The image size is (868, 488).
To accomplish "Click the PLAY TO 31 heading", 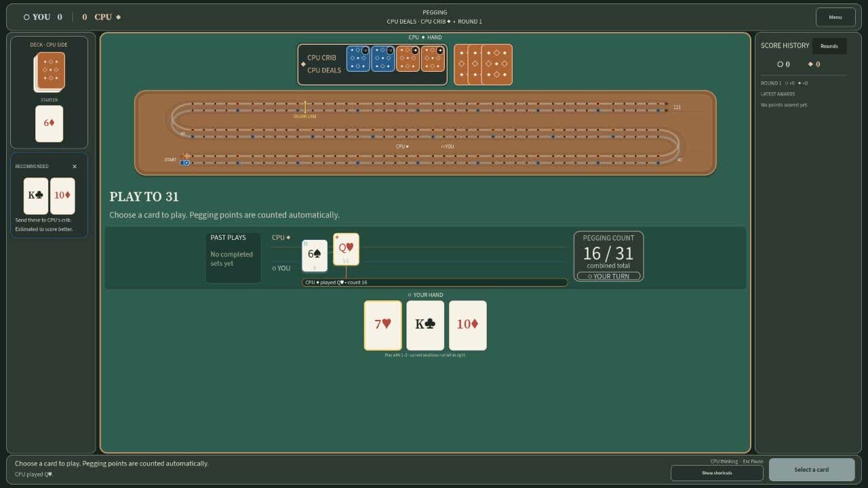I will [x=144, y=197].
